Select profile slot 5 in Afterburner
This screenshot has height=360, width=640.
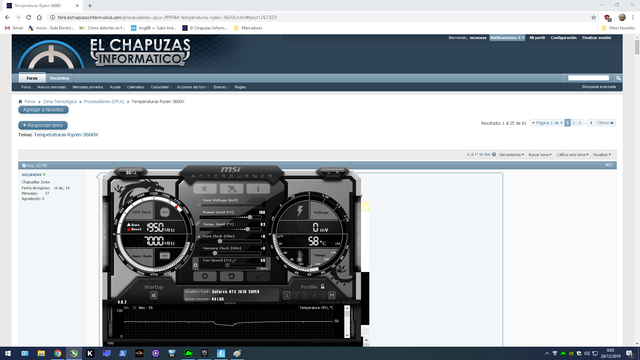click(x=322, y=295)
